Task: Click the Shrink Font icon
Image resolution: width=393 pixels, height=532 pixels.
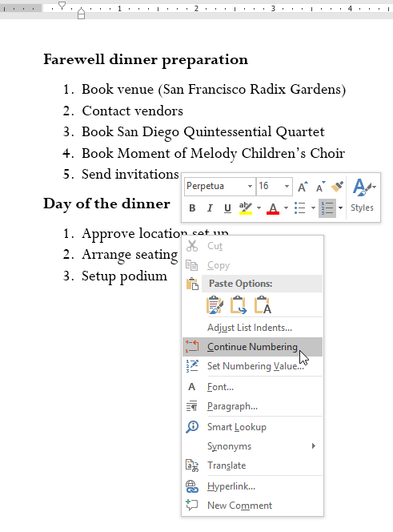Action: tap(320, 187)
